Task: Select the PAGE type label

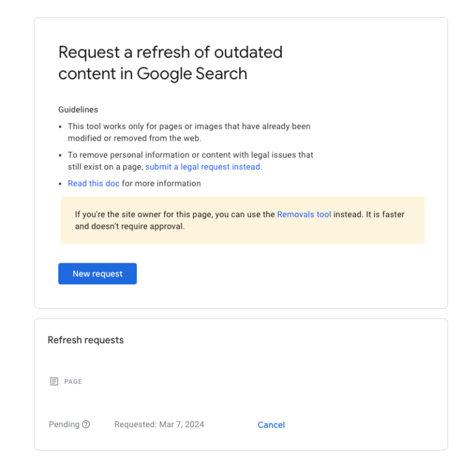Action: [73, 382]
